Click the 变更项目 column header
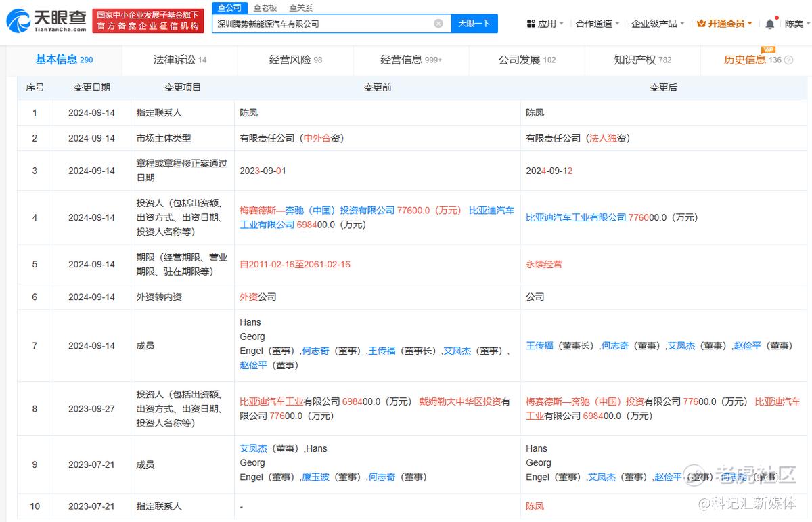 (183, 87)
